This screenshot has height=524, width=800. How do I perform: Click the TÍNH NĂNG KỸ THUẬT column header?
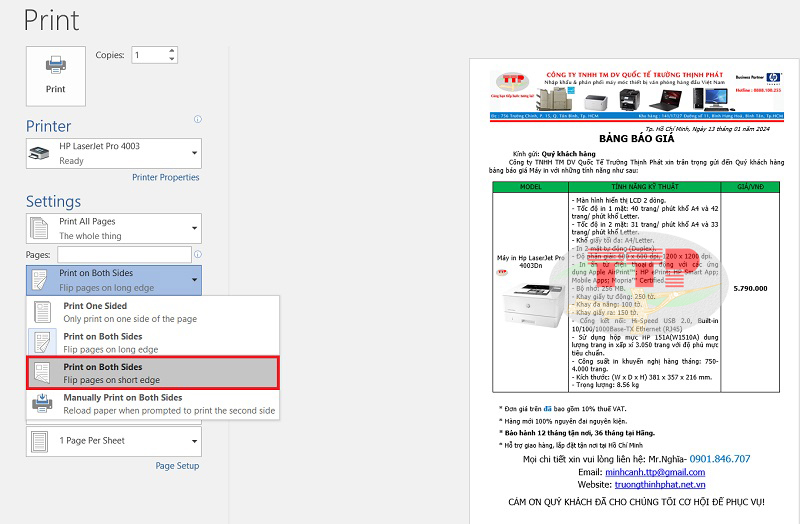(x=645, y=187)
